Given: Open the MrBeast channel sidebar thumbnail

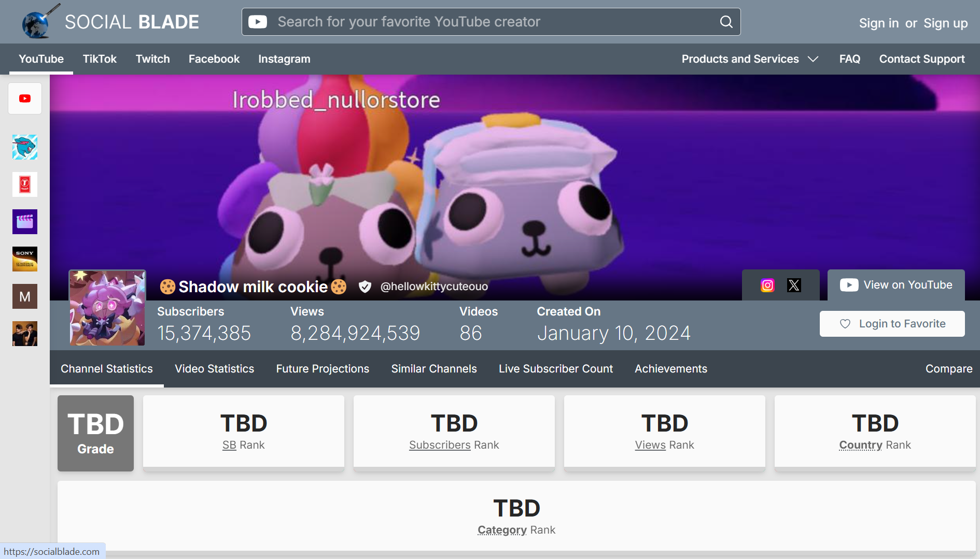Looking at the screenshot, I should [25, 147].
